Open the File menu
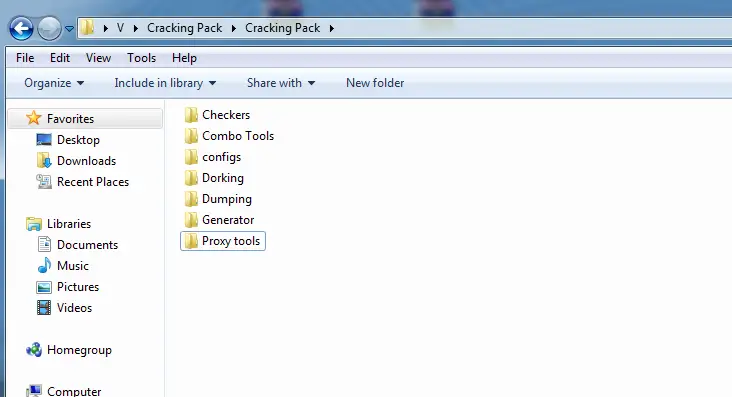Viewport: 732px width, 397px height. [25, 58]
